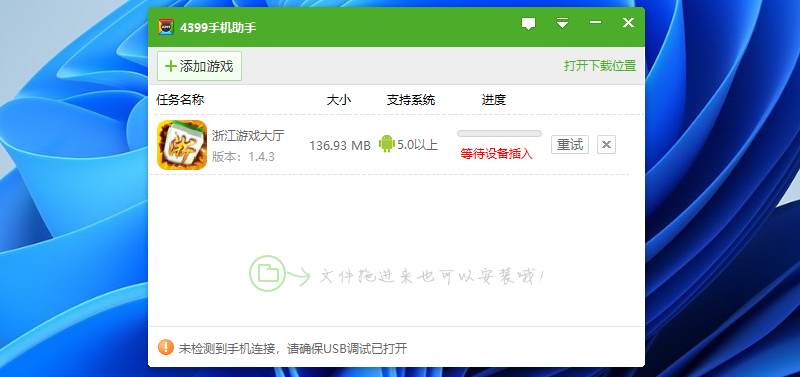Click the 5.0以上 system requirement text

click(x=417, y=145)
